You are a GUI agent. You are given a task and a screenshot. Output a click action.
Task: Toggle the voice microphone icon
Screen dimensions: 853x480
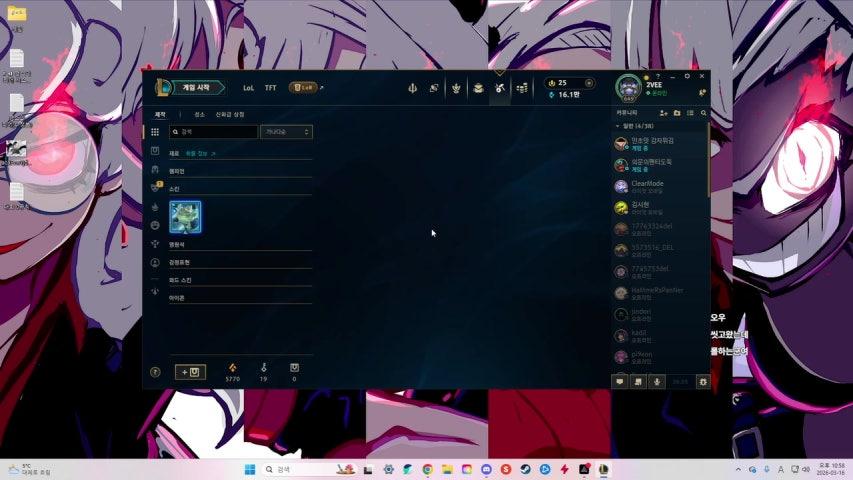pos(657,382)
